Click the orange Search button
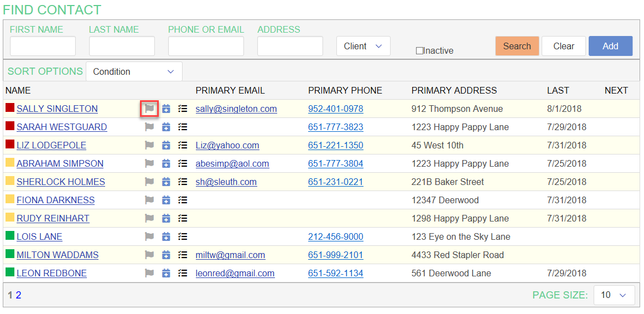 (x=517, y=47)
